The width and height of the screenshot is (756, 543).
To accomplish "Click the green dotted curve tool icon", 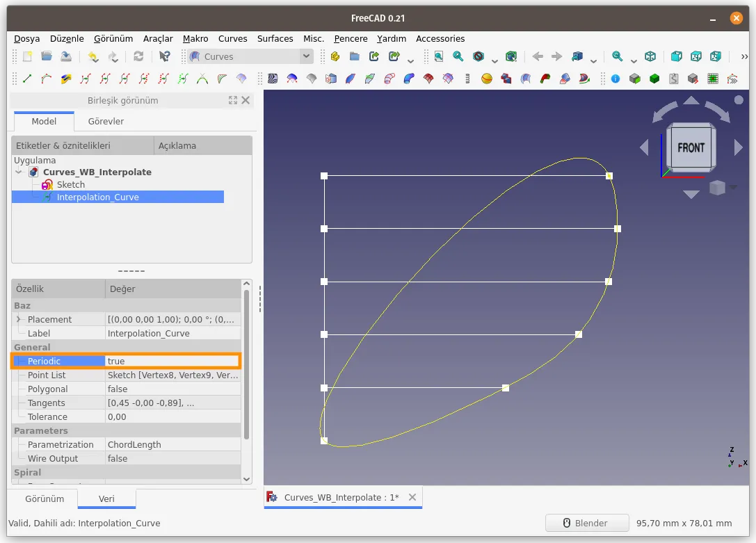I will pos(183,79).
